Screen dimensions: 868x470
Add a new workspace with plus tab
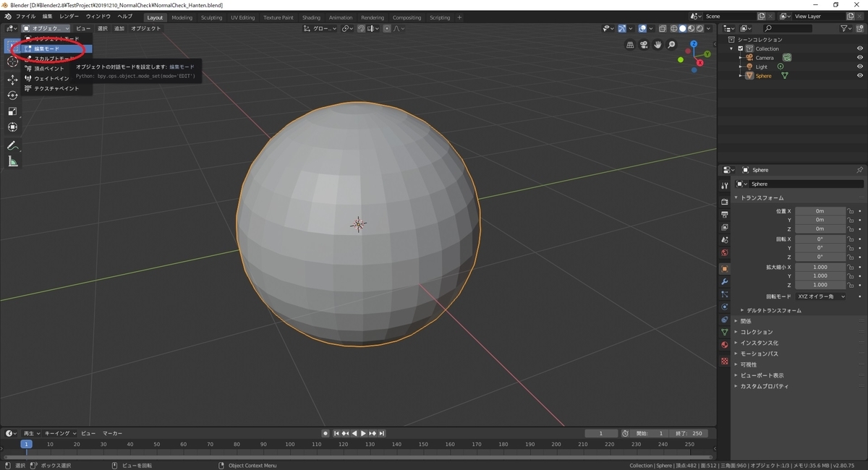tap(459, 17)
